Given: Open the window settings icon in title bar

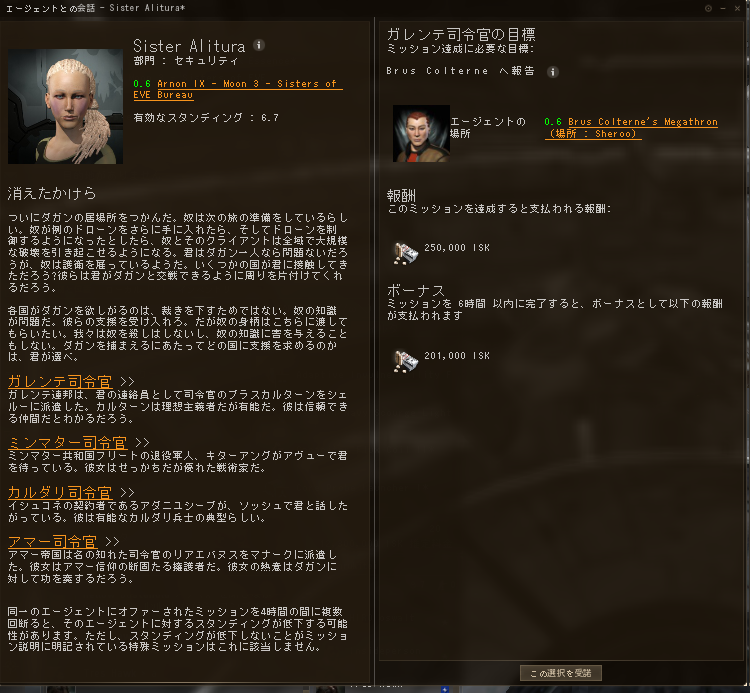Looking at the screenshot, I should pos(708,8).
